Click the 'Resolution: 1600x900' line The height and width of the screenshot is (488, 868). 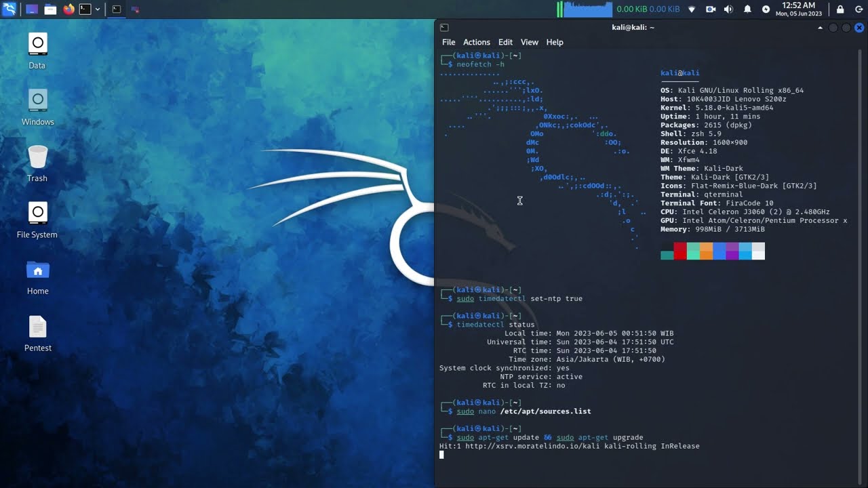coord(704,142)
